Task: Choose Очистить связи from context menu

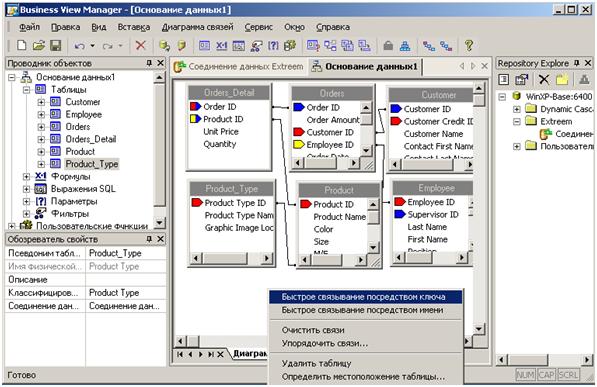Action: point(313,330)
